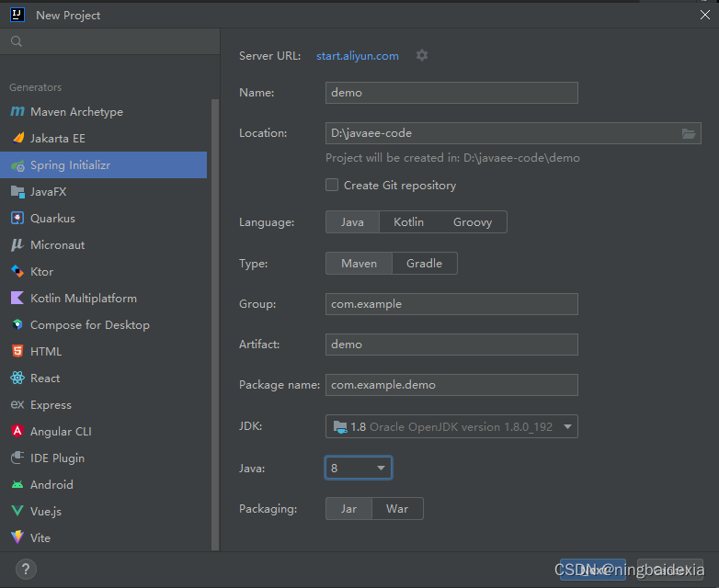Click the IDE Plugin icon
Screen dimensions: 719x588
[x=17, y=458]
